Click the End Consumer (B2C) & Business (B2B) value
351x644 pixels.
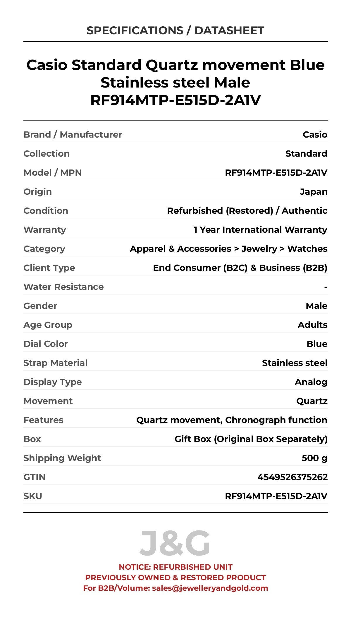click(240, 268)
